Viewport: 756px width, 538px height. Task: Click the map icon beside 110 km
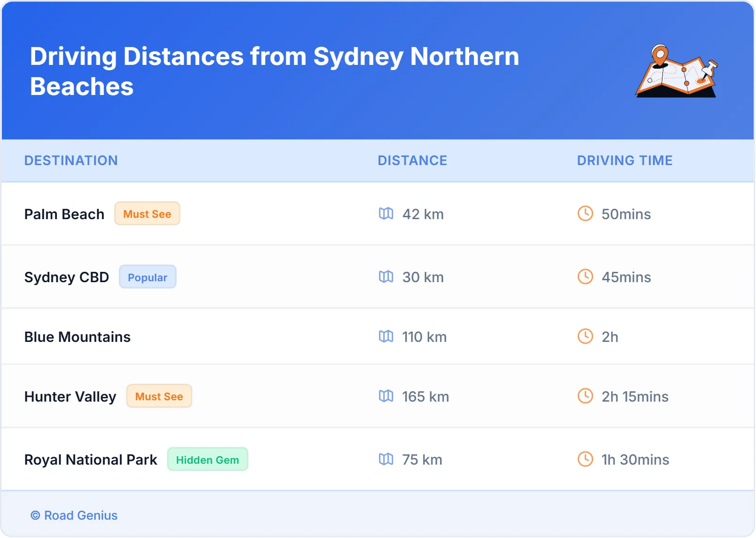(x=386, y=336)
